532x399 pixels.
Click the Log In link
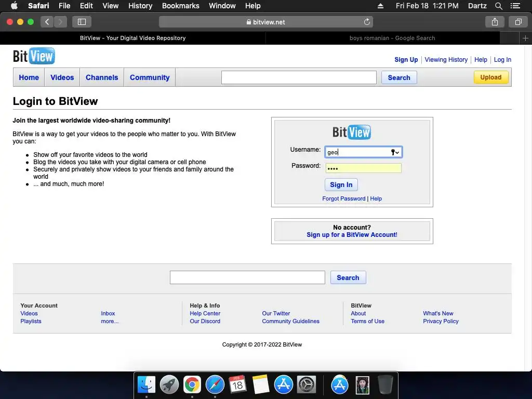(502, 60)
